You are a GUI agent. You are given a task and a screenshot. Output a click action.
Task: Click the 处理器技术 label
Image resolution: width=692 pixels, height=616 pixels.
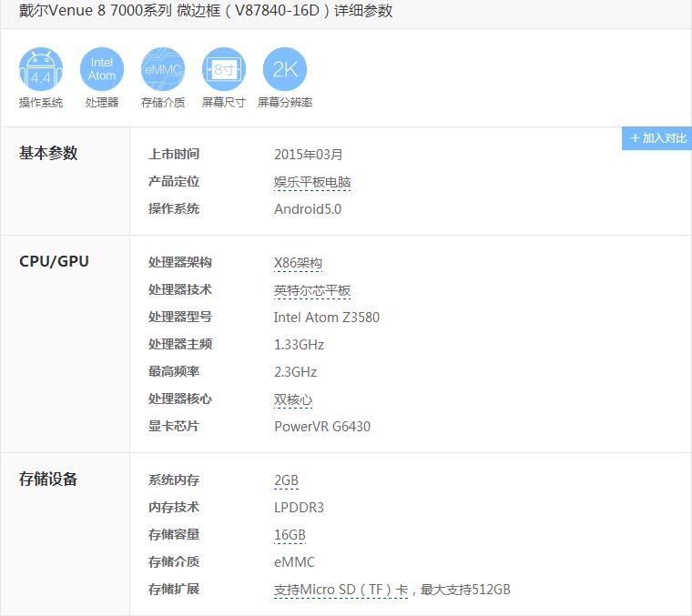point(180,289)
